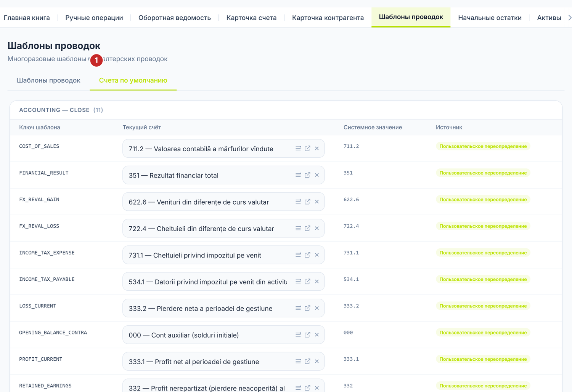Clear the FINANCIAL_RESULT account with X
Viewport: 572px width, 392px height.
click(x=317, y=175)
